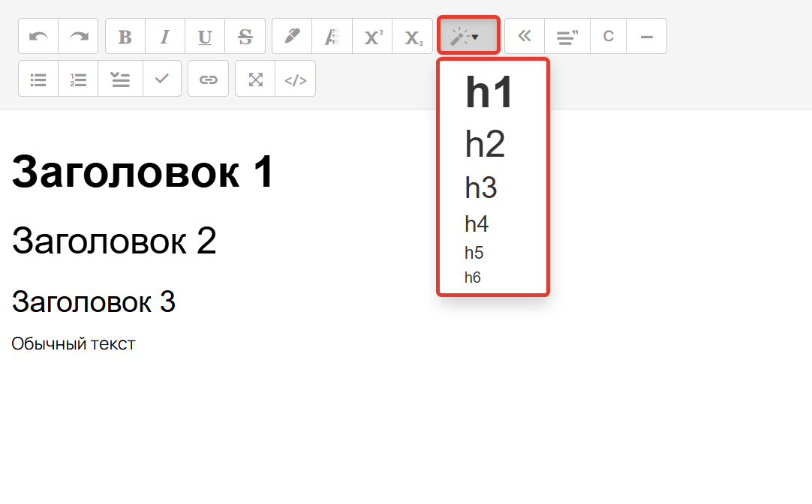This screenshot has width=812, height=504.
Task: Create a checklist
Action: tap(120, 79)
